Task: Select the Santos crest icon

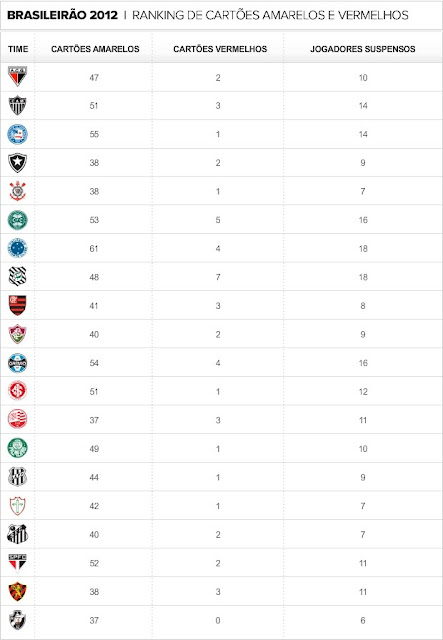Action: [18, 534]
